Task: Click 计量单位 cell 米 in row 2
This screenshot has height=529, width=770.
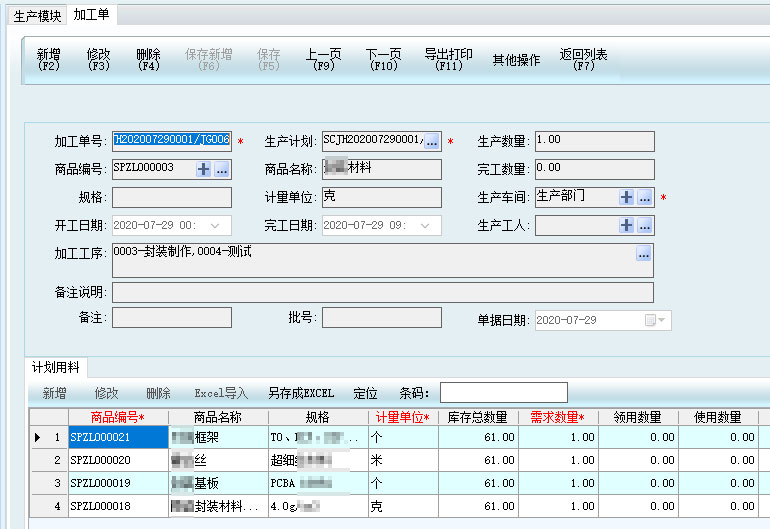Action: tap(403, 460)
